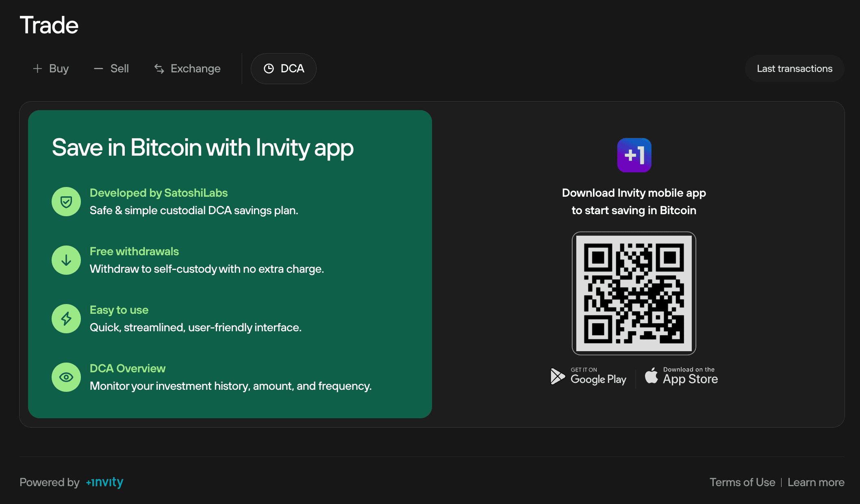Click the Invity app QR code
Screen dimensions: 860x504
[634, 293]
